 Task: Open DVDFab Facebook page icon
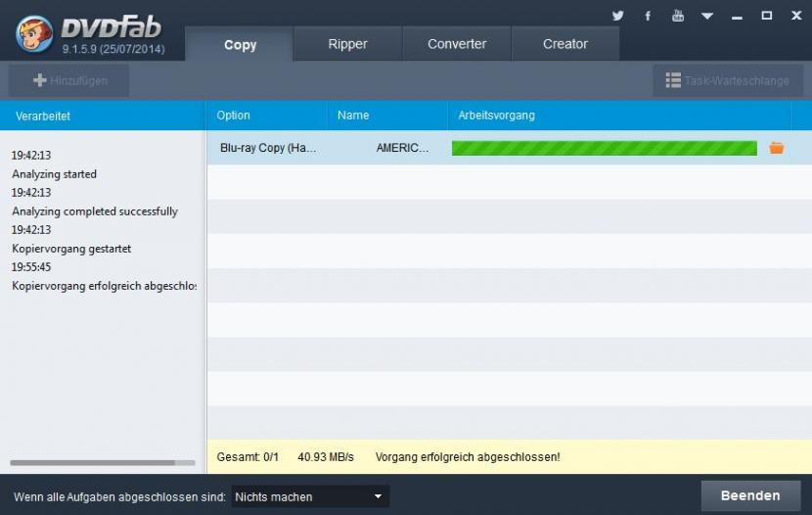tap(648, 16)
